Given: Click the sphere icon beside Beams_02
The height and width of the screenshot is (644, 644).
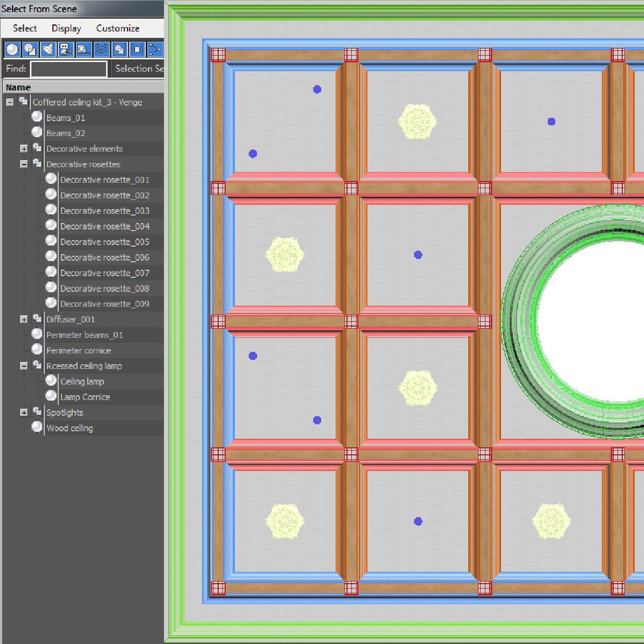Looking at the screenshot, I should pyautogui.click(x=37, y=132).
